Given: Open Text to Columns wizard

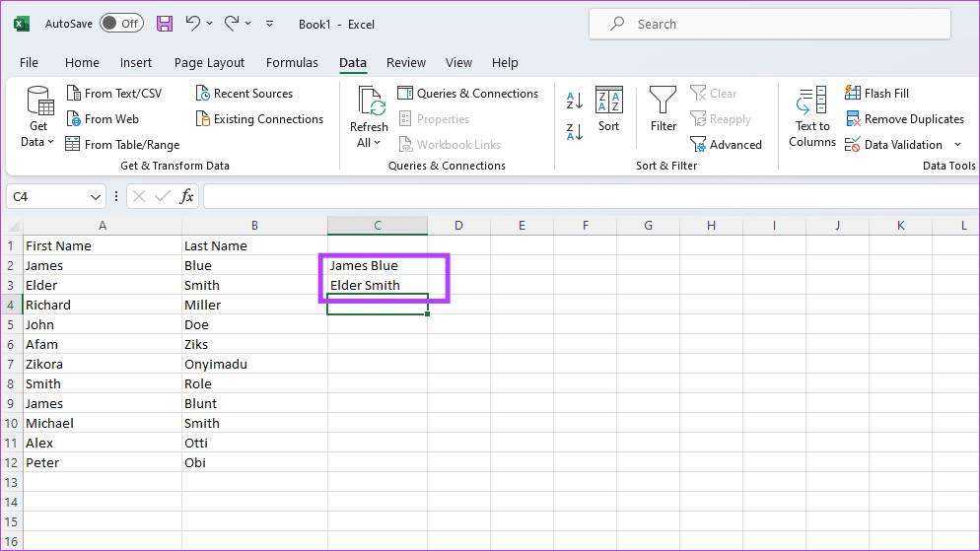Looking at the screenshot, I should point(811,117).
